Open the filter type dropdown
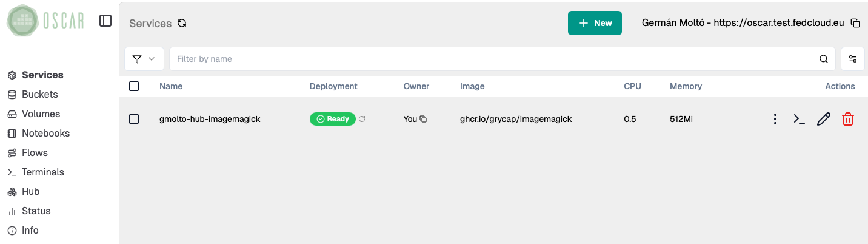Image resolution: width=868 pixels, height=244 pixels. coord(144,59)
